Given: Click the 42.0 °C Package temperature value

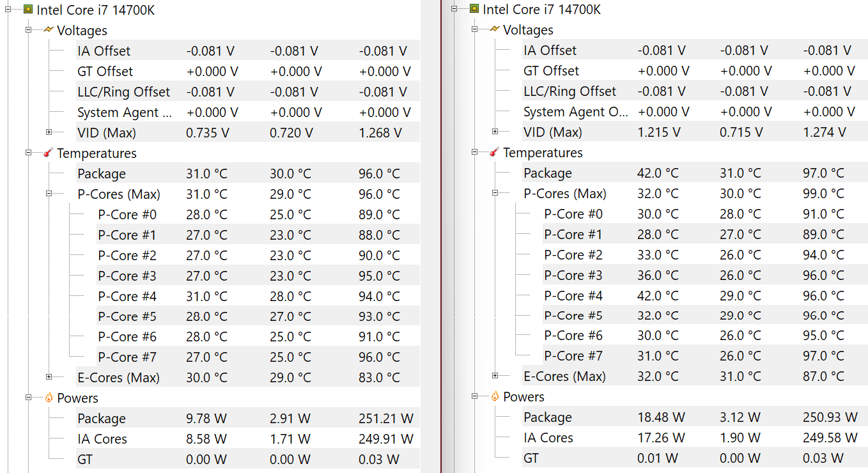Looking at the screenshot, I should [658, 173].
